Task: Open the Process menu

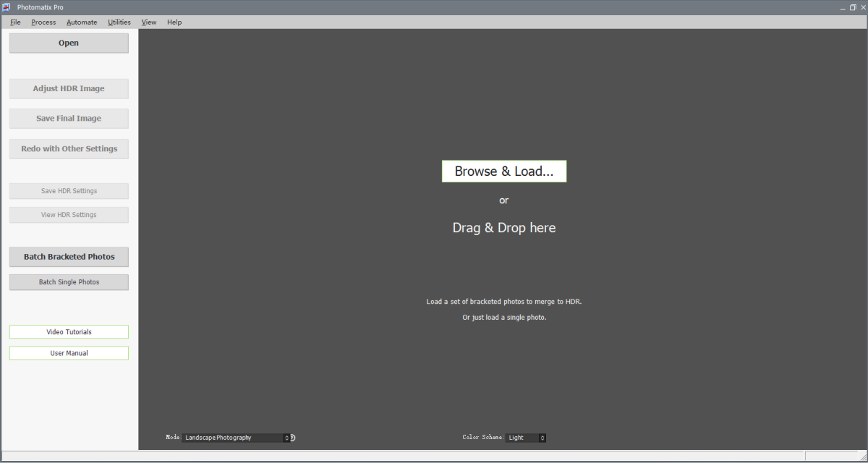Action: 43,22
